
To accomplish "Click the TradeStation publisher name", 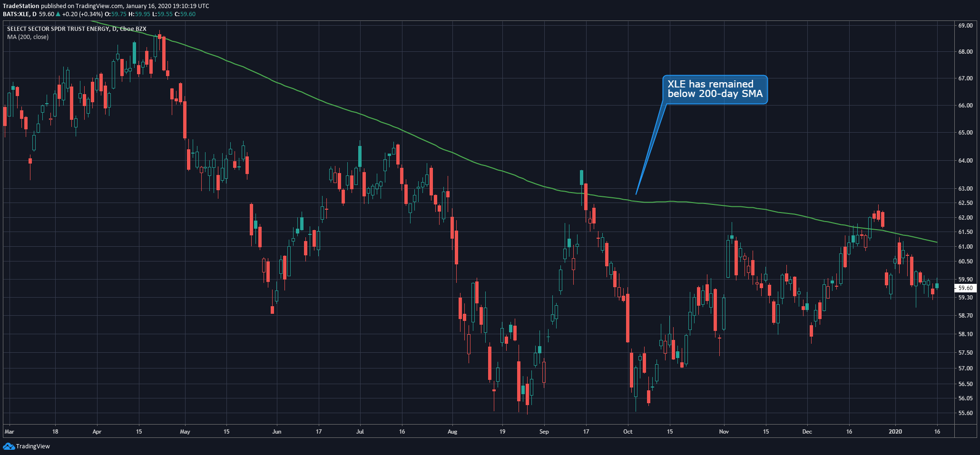I will [21, 6].
